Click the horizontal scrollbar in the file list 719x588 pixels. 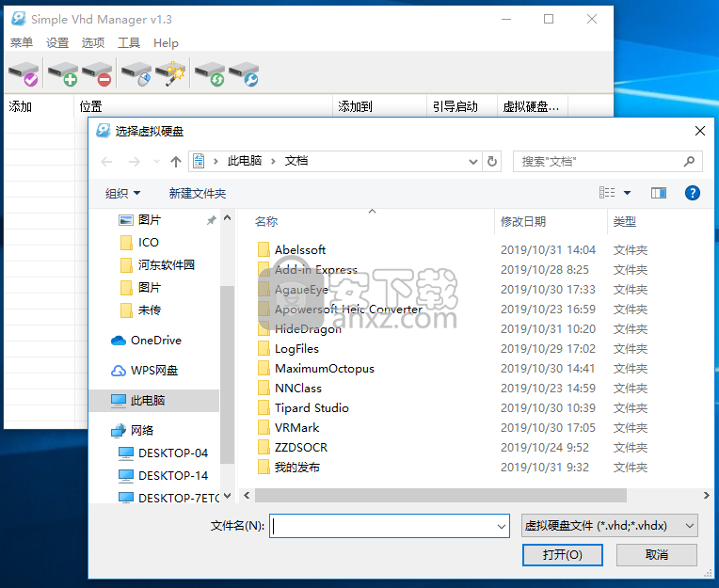click(x=440, y=496)
